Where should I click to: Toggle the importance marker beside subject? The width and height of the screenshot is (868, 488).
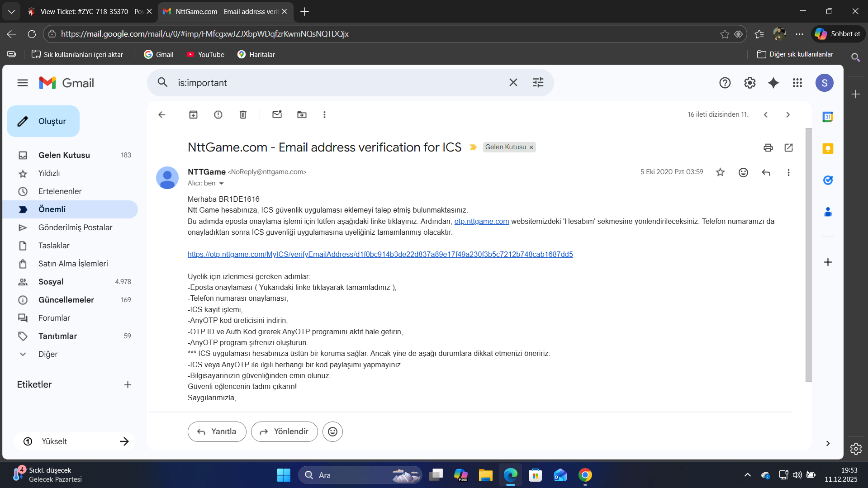pyautogui.click(x=473, y=147)
